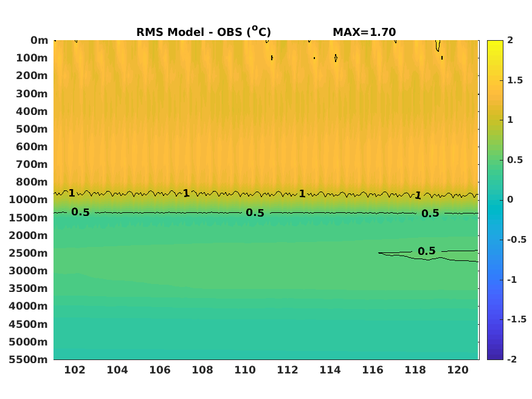Click the '102' x-axis tick label
Image resolution: width=532 pixels, height=399 pixels.
pyautogui.click(x=75, y=370)
